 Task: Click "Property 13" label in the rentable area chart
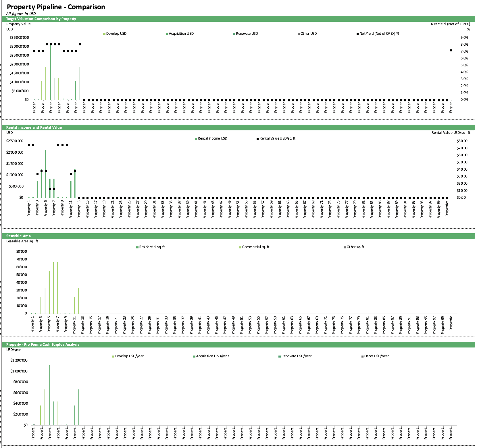[x=83, y=325]
